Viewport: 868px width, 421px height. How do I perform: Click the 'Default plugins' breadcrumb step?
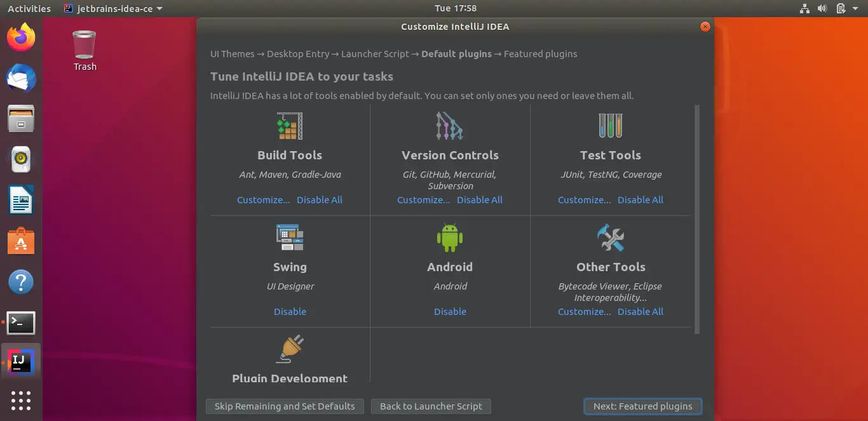coord(456,54)
